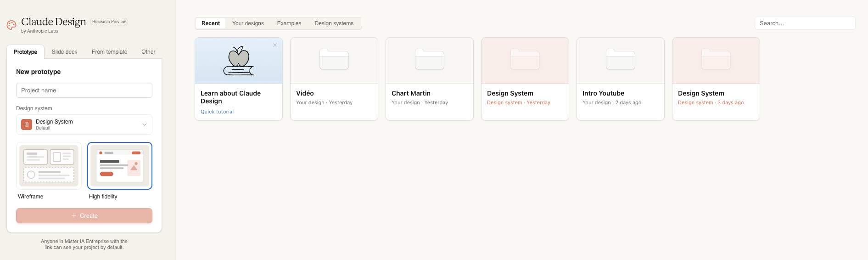
Task: Click the New prototype heading
Action: pyautogui.click(x=39, y=72)
